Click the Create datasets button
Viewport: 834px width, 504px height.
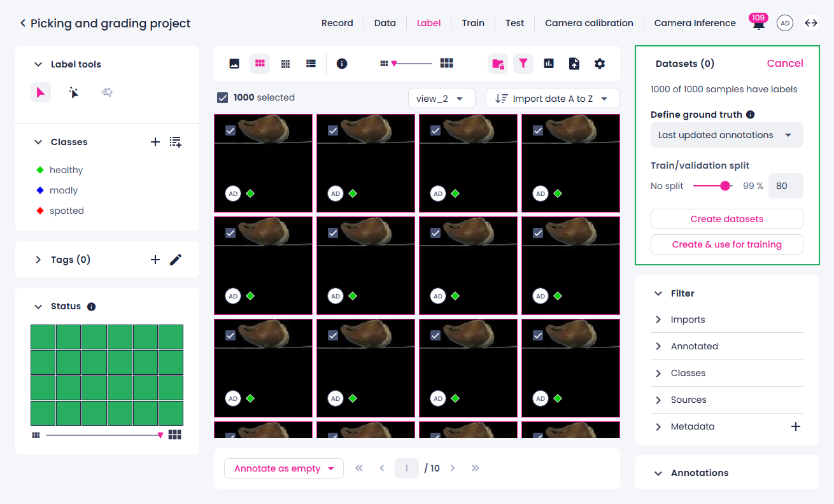[727, 219]
